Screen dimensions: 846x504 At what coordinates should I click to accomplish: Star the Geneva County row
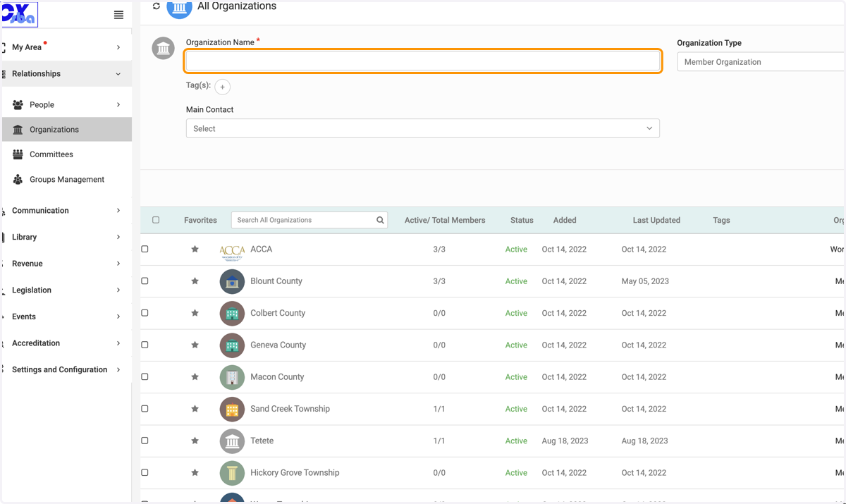[195, 345]
